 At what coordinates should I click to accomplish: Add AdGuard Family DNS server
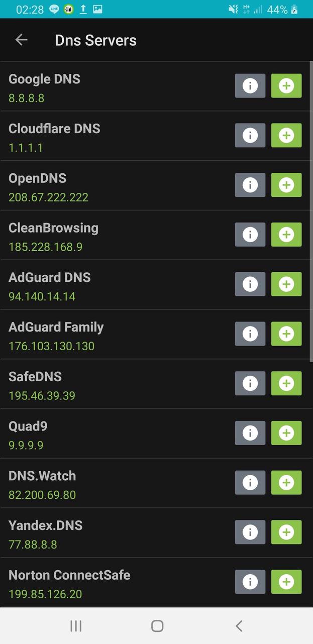(x=286, y=334)
